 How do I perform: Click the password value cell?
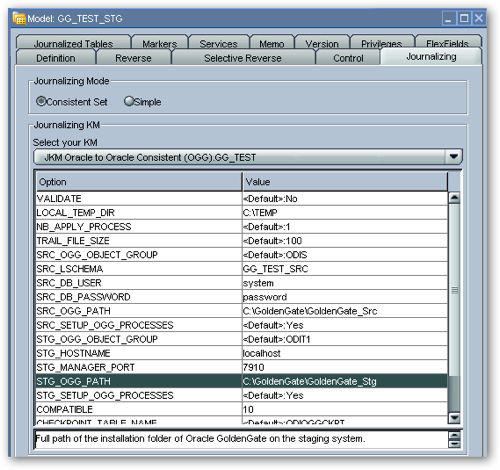click(345, 297)
